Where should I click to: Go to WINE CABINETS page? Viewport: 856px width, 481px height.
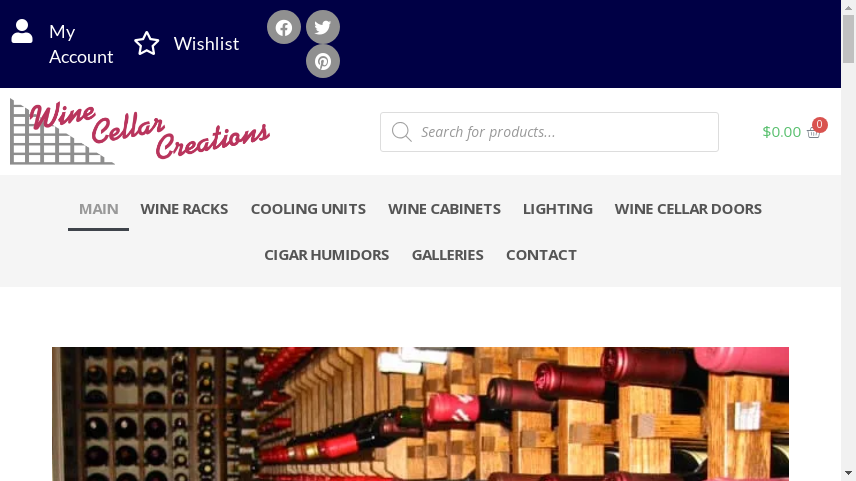(444, 209)
